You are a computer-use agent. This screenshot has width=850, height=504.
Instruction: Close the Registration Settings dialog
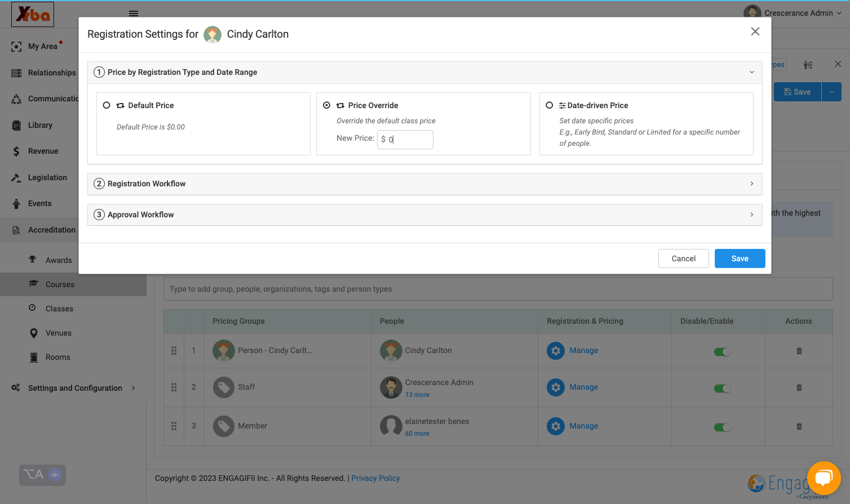point(755,32)
